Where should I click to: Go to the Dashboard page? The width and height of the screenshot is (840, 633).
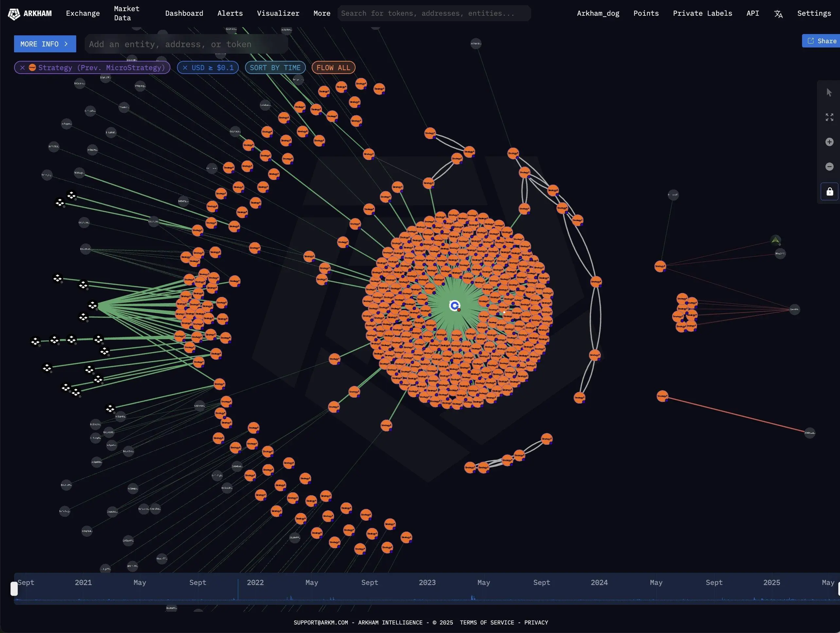184,13
